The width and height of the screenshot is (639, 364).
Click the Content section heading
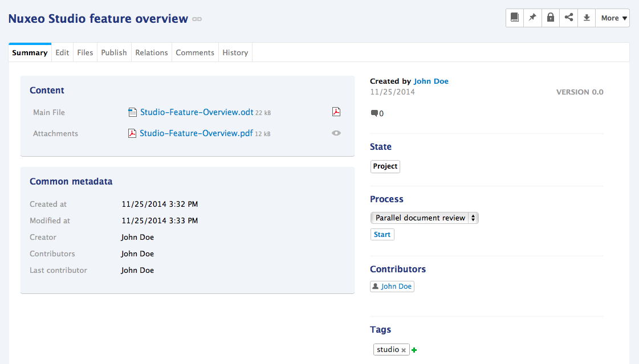tap(47, 91)
